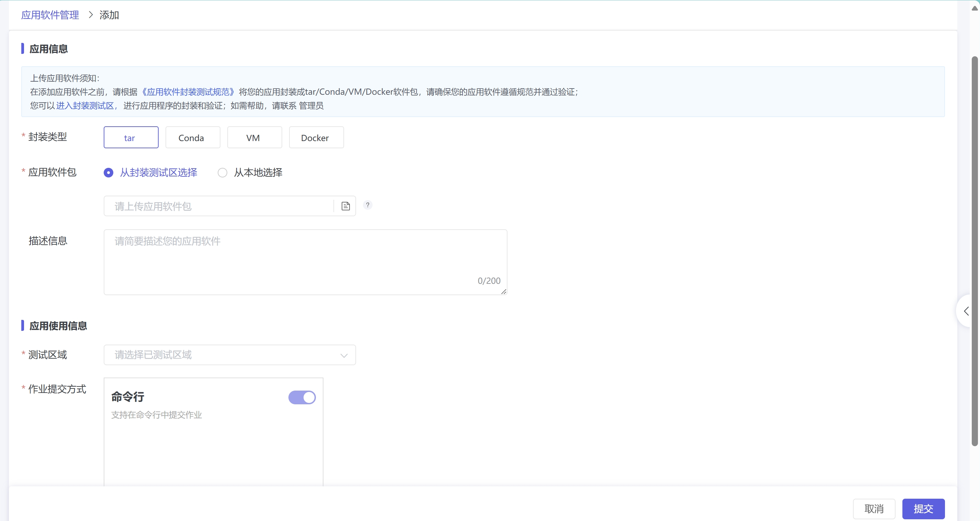The width and height of the screenshot is (980, 521).
Task: Click the 封装类型 label
Action: (47, 137)
